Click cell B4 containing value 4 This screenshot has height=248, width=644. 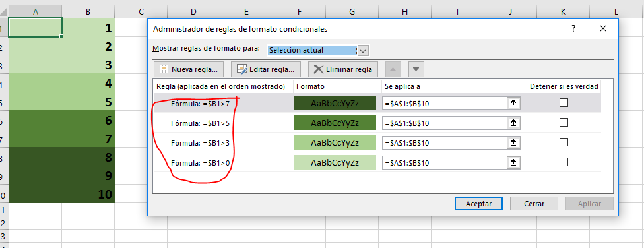point(88,83)
